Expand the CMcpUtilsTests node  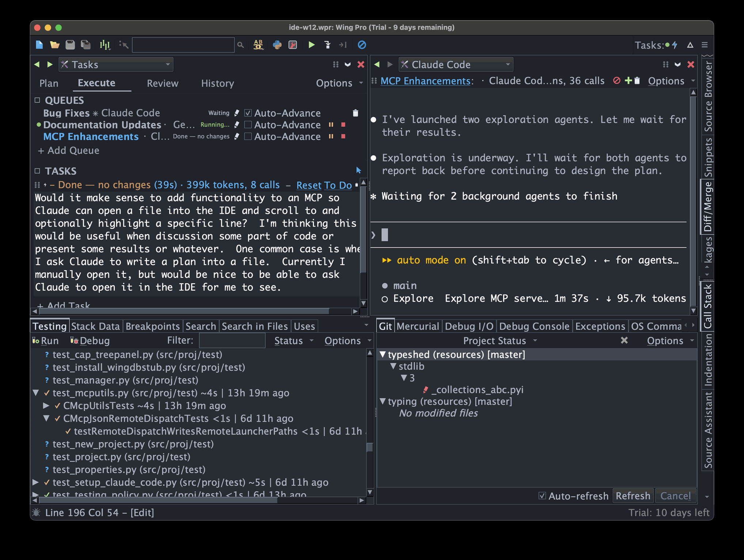46,406
